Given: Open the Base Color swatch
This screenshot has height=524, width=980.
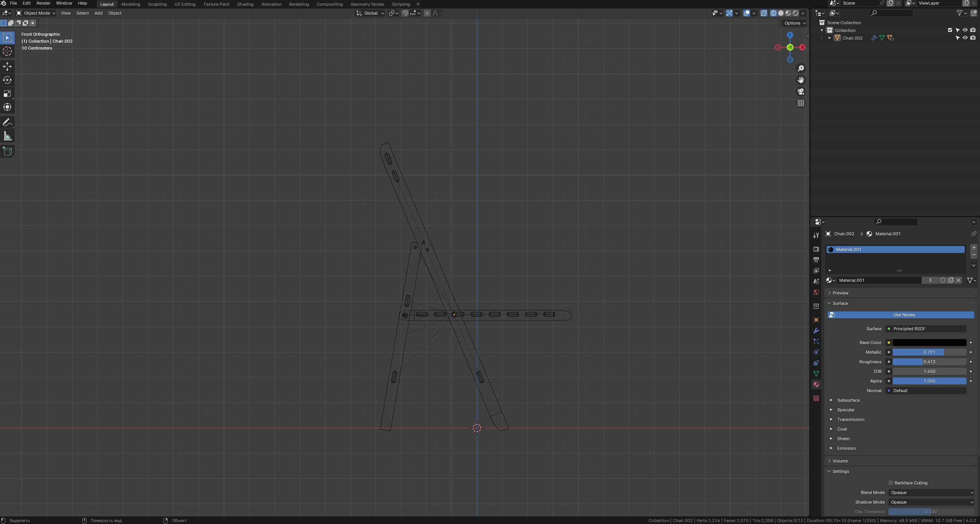Looking at the screenshot, I should coord(929,343).
